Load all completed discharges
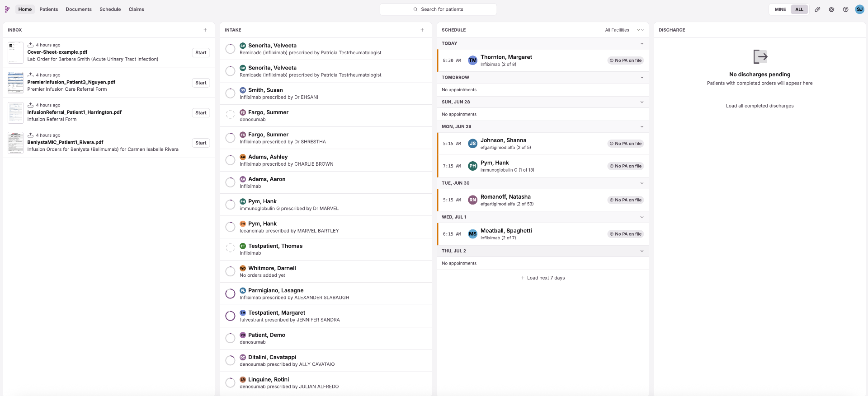 [x=759, y=106]
